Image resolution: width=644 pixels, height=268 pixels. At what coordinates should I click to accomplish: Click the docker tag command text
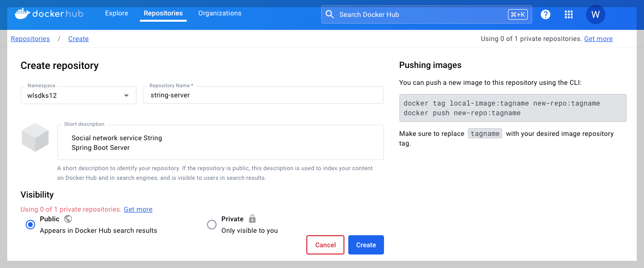pyautogui.click(x=502, y=103)
